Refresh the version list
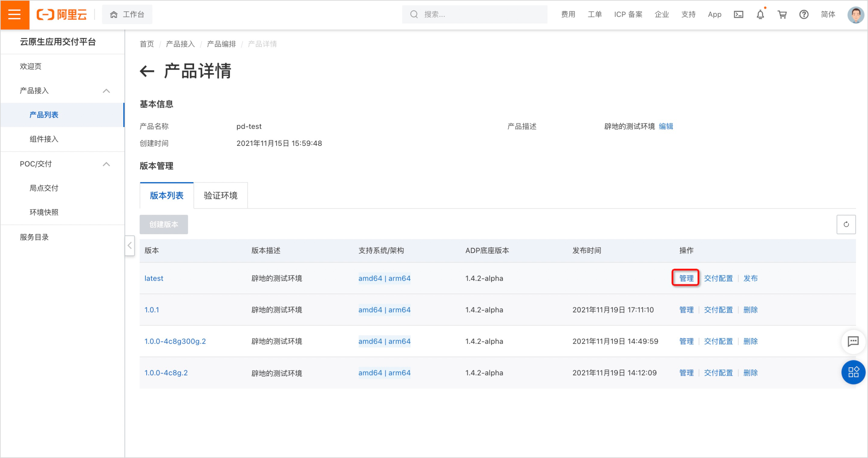This screenshot has height=458, width=868. point(846,224)
